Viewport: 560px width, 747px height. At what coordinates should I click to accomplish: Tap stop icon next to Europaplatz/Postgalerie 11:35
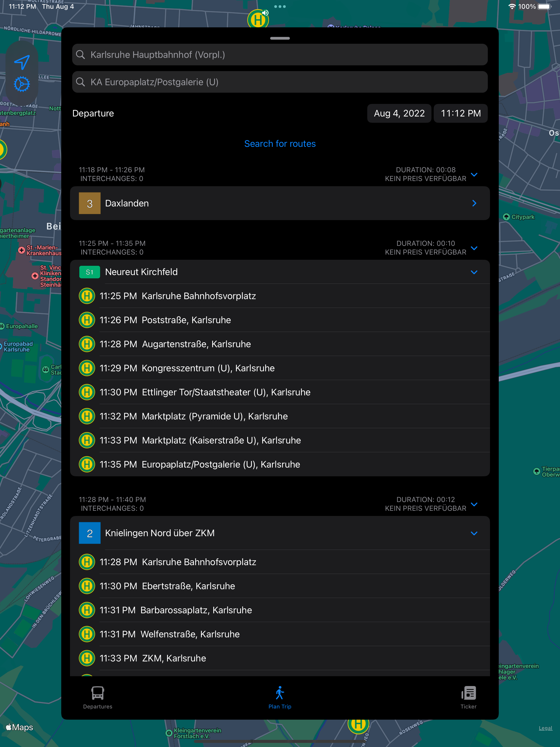click(x=87, y=464)
